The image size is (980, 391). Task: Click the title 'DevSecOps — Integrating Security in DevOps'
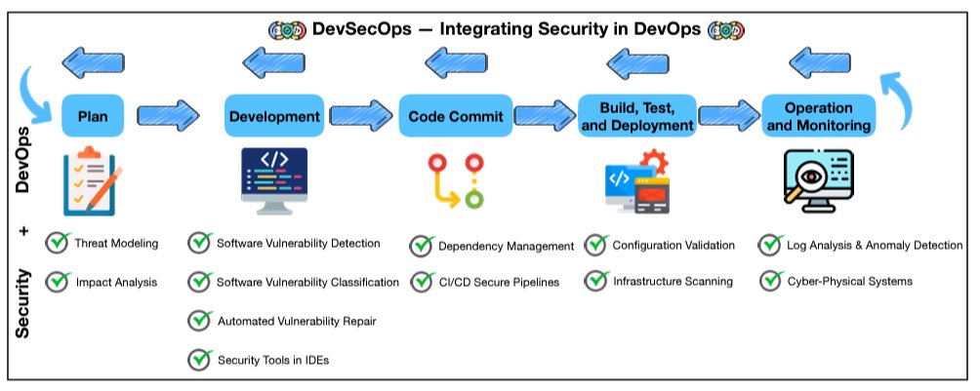point(507,29)
